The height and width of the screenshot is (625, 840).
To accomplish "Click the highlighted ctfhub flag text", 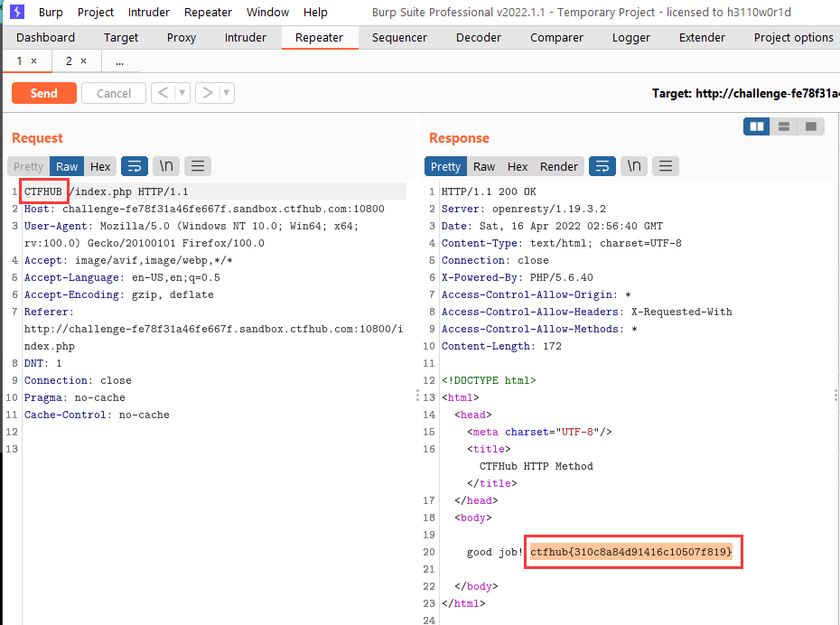I will point(631,552).
